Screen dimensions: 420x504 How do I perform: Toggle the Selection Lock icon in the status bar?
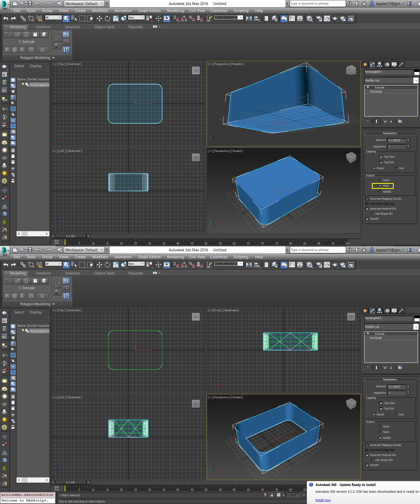(x=272, y=495)
